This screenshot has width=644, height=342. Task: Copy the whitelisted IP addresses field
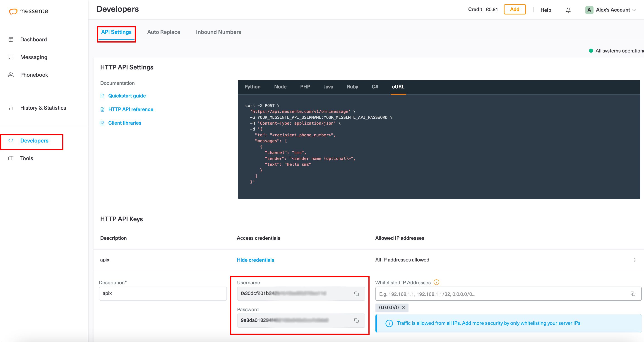(633, 294)
